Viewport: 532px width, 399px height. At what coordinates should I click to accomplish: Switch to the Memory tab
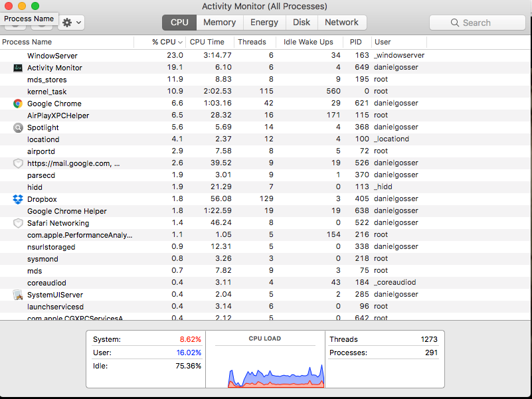[x=220, y=23]
